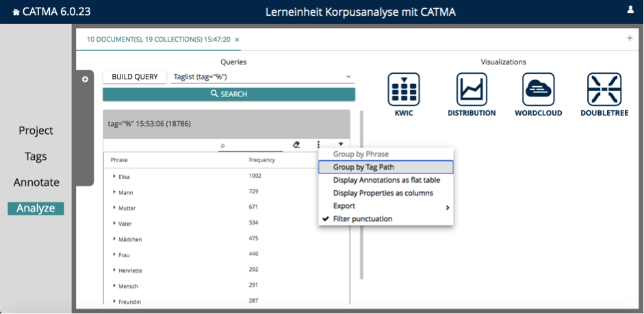Go to the Tags section
This screenshot has width=644, height=314.
click(x=36, y=157)
